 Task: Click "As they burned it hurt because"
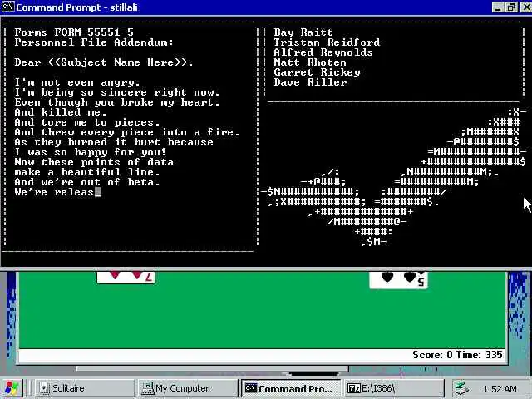pos(114,142)
